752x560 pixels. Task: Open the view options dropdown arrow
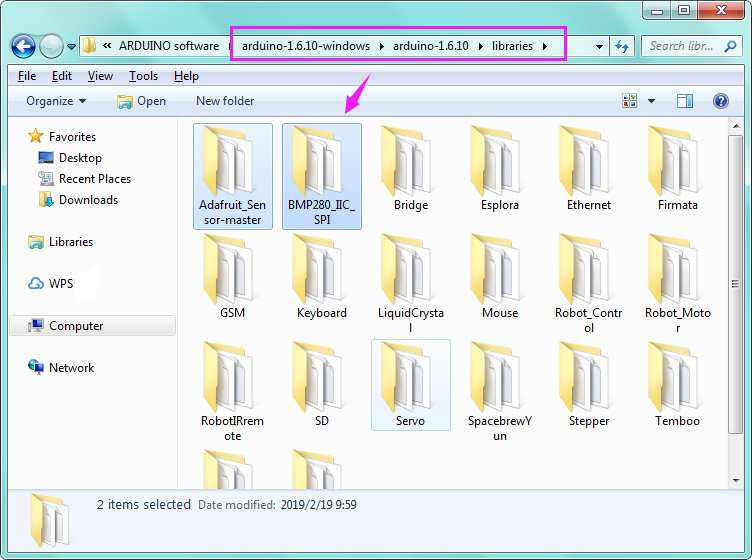pos(651,101)
